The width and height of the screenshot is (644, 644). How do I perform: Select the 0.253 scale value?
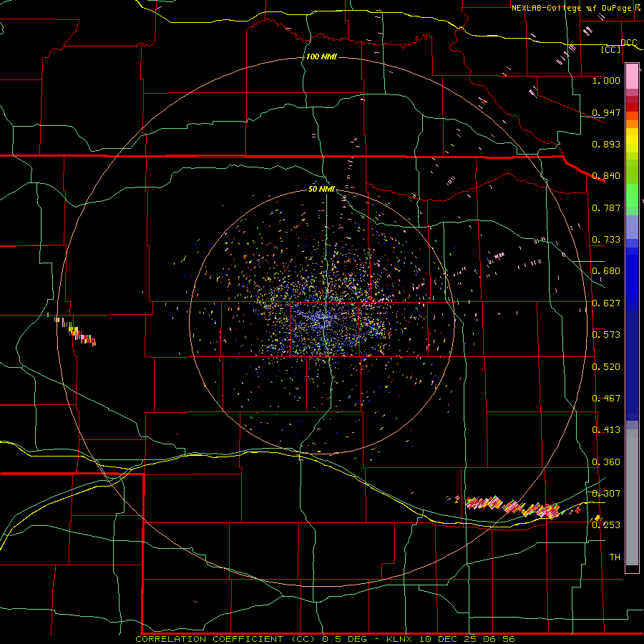(x=606, y=525)
